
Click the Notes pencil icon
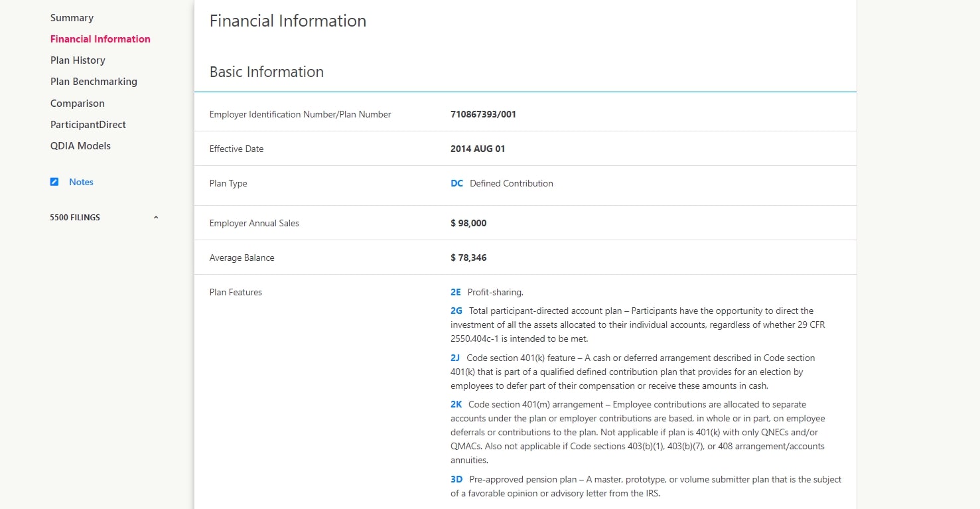click(54, 182)
